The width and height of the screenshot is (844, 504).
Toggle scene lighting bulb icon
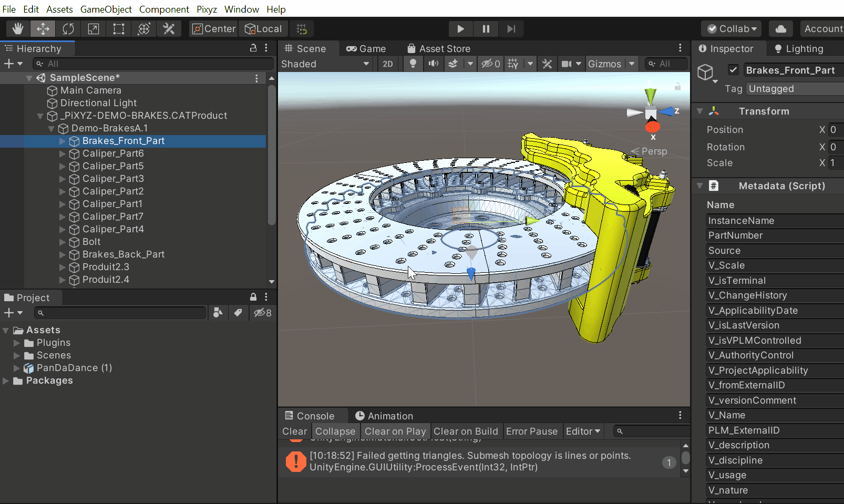pyautogui.click(x=413, y=64)
